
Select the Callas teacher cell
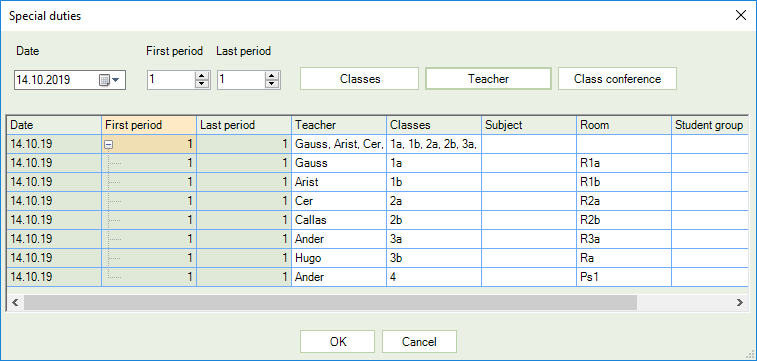pos(339,220)
